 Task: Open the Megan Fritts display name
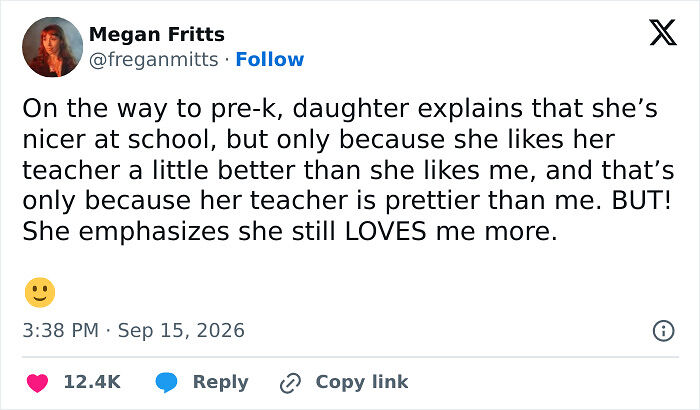(157, 34)
